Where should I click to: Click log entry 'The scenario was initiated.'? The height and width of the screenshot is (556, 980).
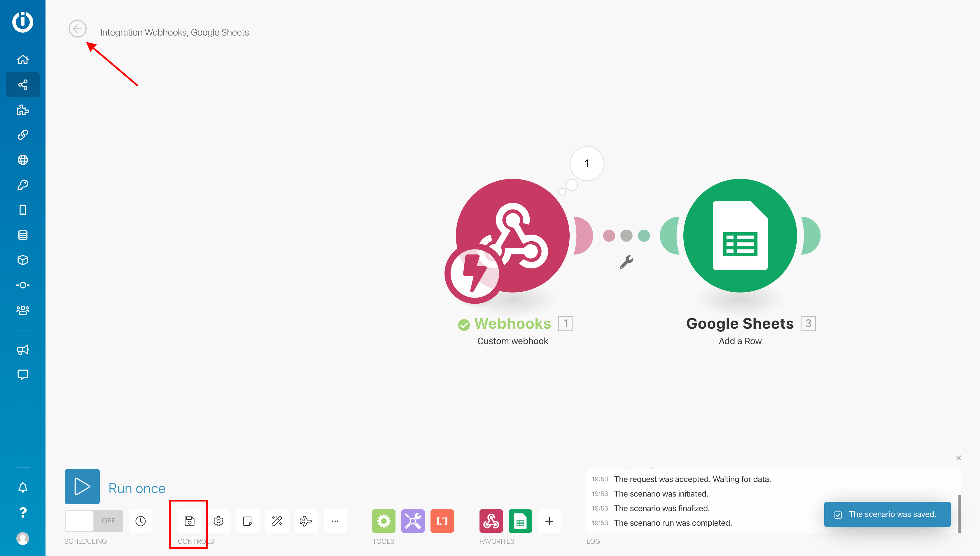[x=661, y=494]
